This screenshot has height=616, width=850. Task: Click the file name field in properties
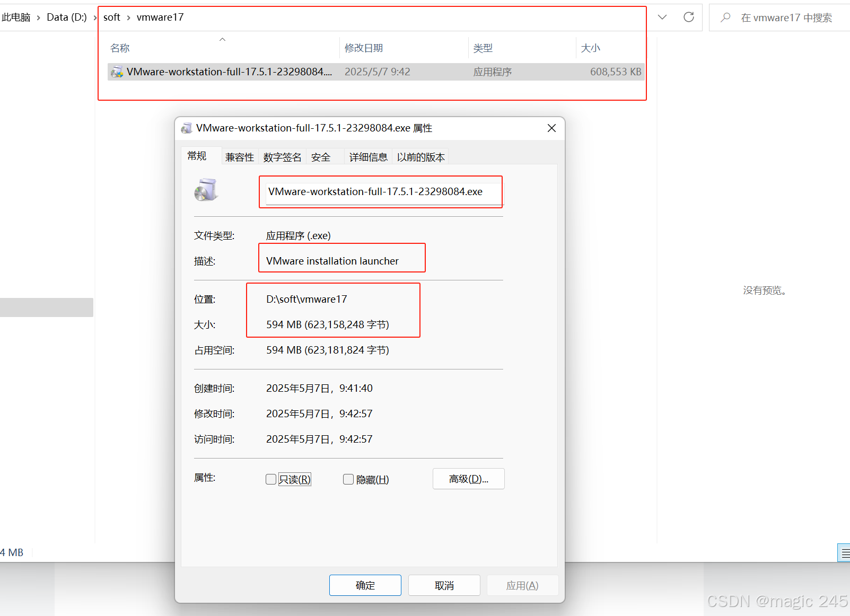[383, 192]
